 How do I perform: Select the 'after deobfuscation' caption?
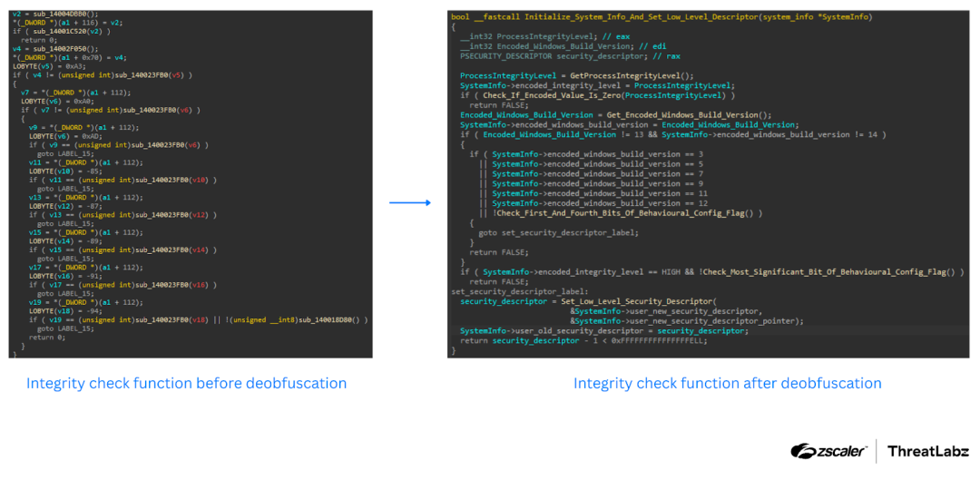pyautogui.click(x=727, y=383)
